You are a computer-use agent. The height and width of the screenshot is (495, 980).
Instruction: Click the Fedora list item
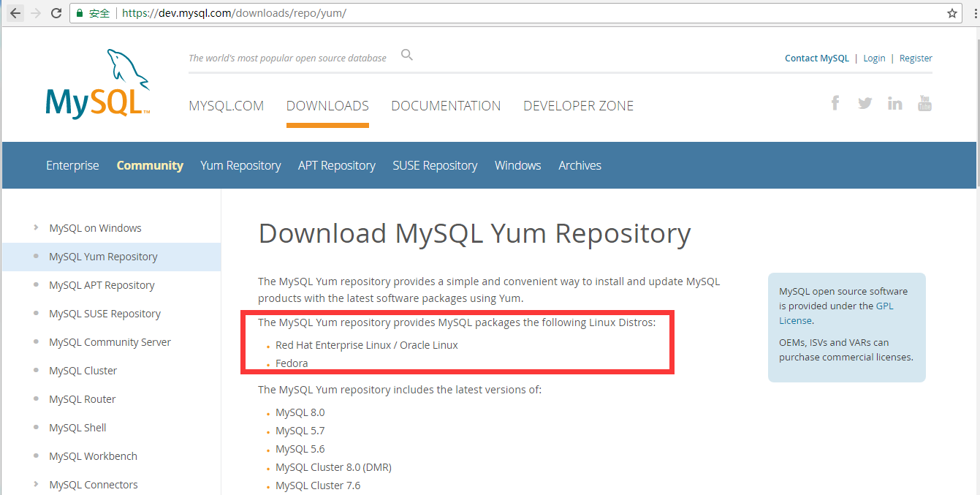[x=292, y=363]
